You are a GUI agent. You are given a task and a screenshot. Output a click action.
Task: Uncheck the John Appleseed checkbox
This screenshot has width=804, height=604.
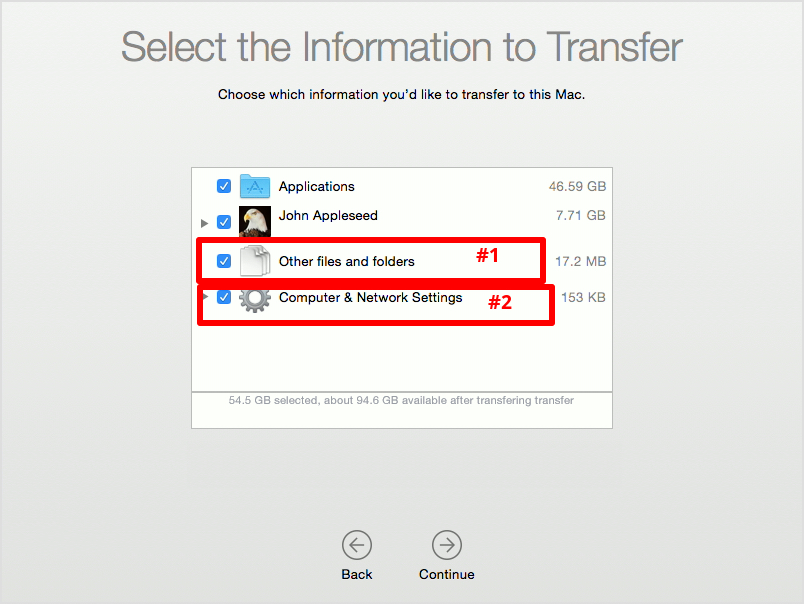click(224, 222)
